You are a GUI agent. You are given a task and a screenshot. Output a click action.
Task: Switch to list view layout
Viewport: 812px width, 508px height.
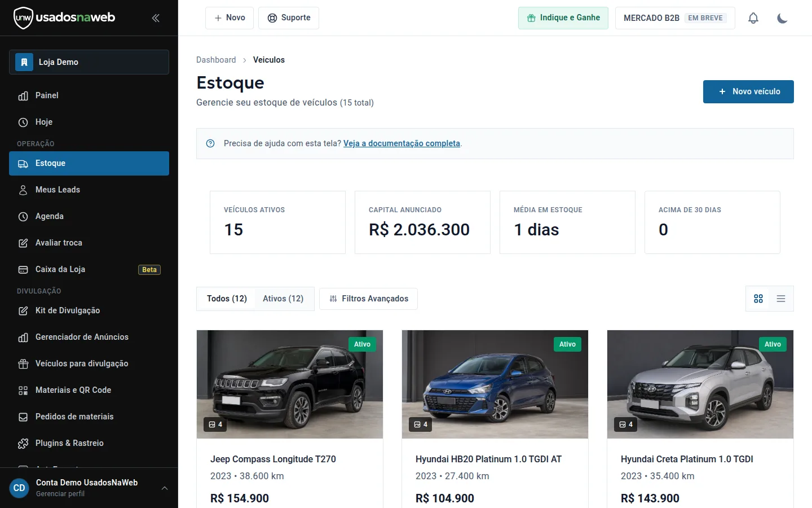click(x=781, y=299)
